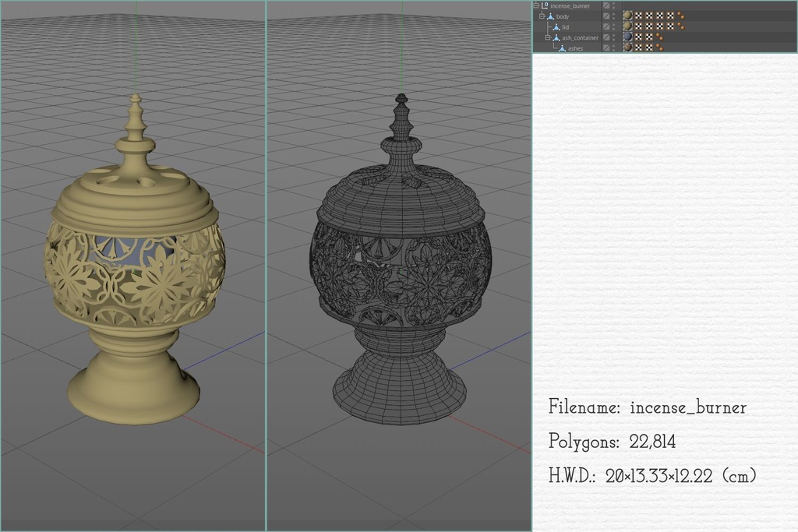Toggle visibility dots for body
The image size is (798, 532).
click(614, 16)
